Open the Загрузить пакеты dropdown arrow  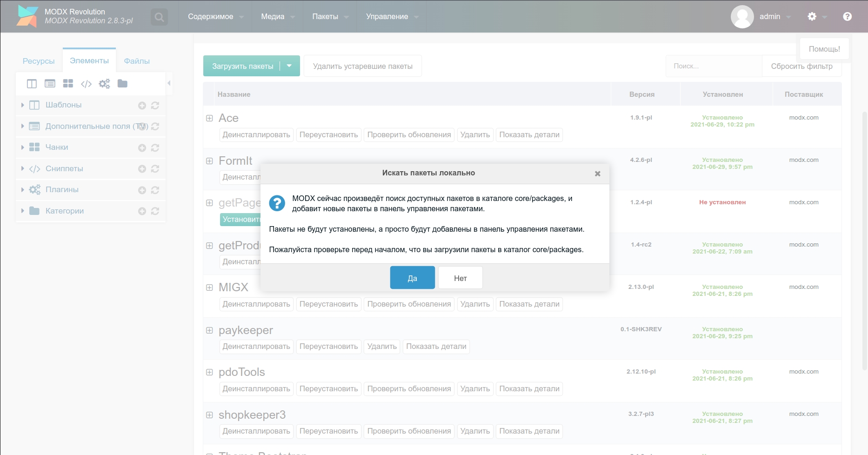[289, 66]
